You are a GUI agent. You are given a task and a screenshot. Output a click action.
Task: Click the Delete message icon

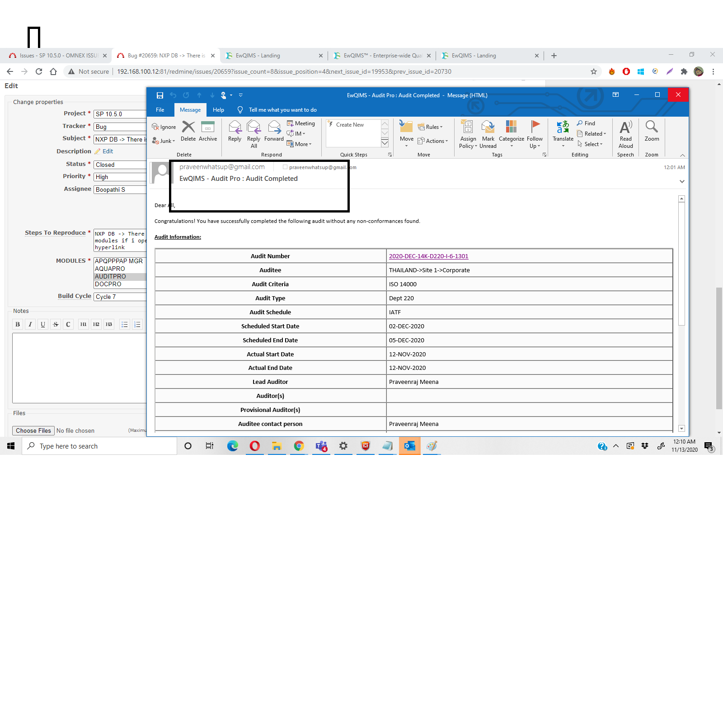(188, 131)
